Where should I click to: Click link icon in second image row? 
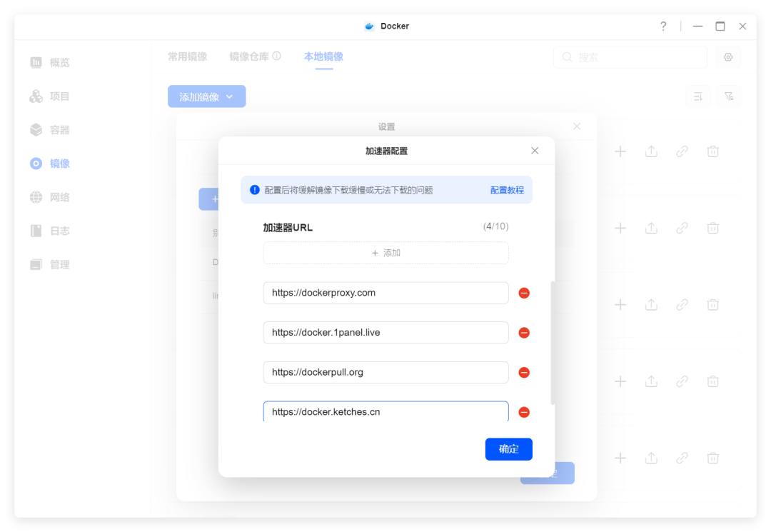coord(682,228)
